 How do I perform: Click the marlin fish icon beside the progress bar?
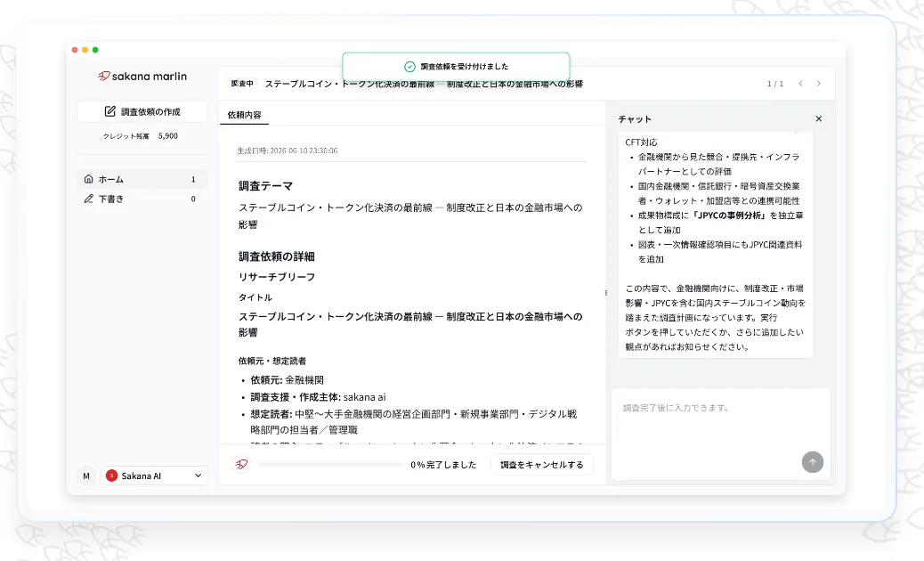point(241,464)
